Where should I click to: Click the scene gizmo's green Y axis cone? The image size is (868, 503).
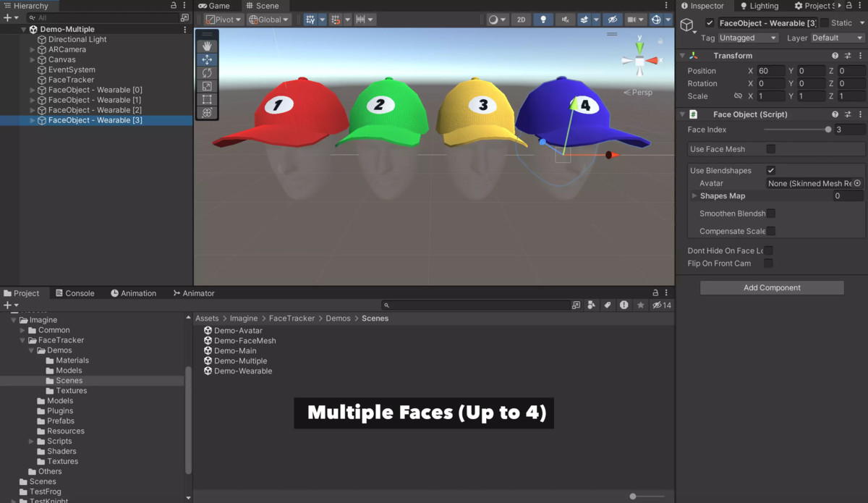point(639,49)
